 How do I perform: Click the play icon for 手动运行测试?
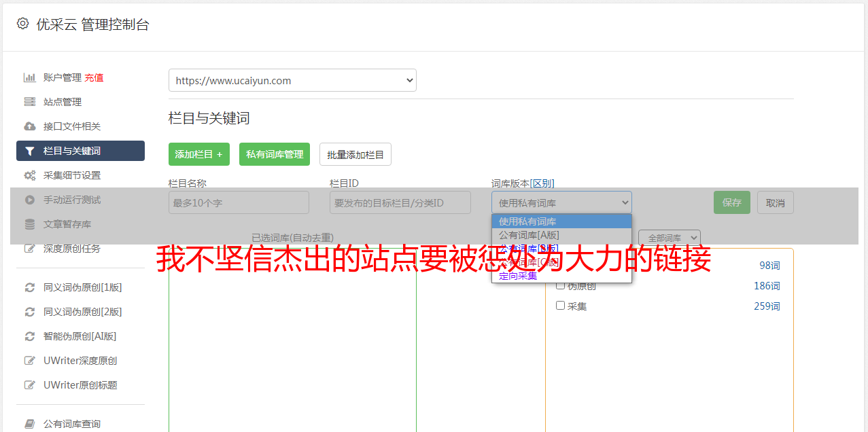coord(30,200)
